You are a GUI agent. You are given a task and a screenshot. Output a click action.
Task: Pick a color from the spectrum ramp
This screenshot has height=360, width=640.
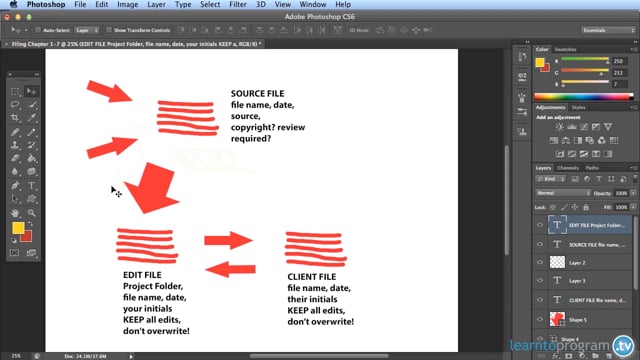[584, 97]
